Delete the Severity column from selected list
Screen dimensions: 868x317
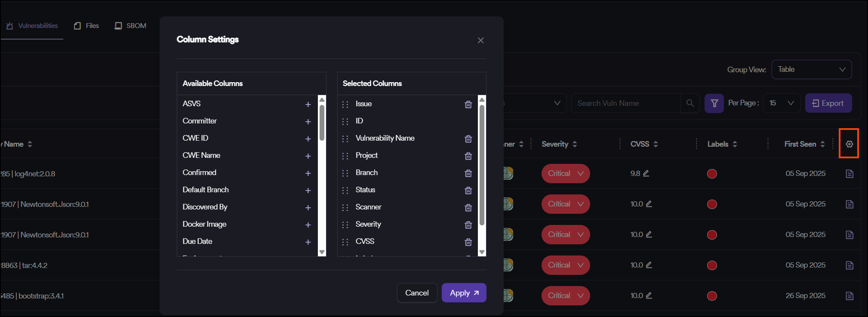point(468,225)
